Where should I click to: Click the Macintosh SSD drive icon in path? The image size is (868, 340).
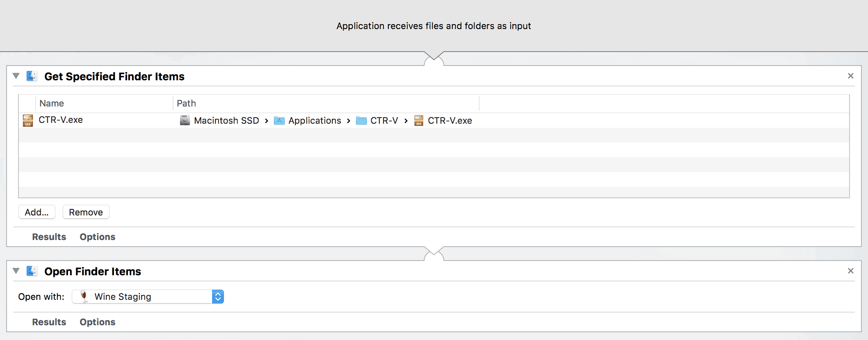pos(185,120)
